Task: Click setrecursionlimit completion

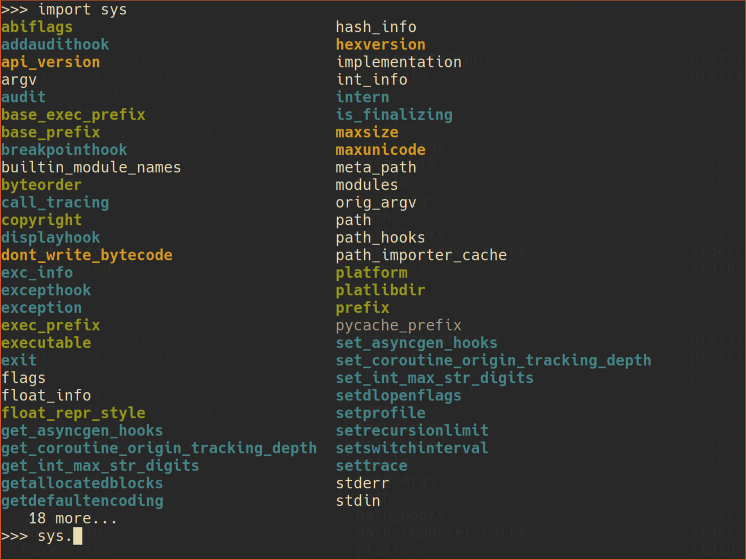Action: [412, 431]
